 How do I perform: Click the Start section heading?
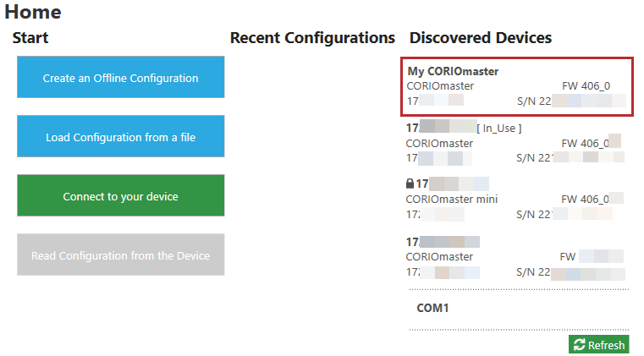30,38
